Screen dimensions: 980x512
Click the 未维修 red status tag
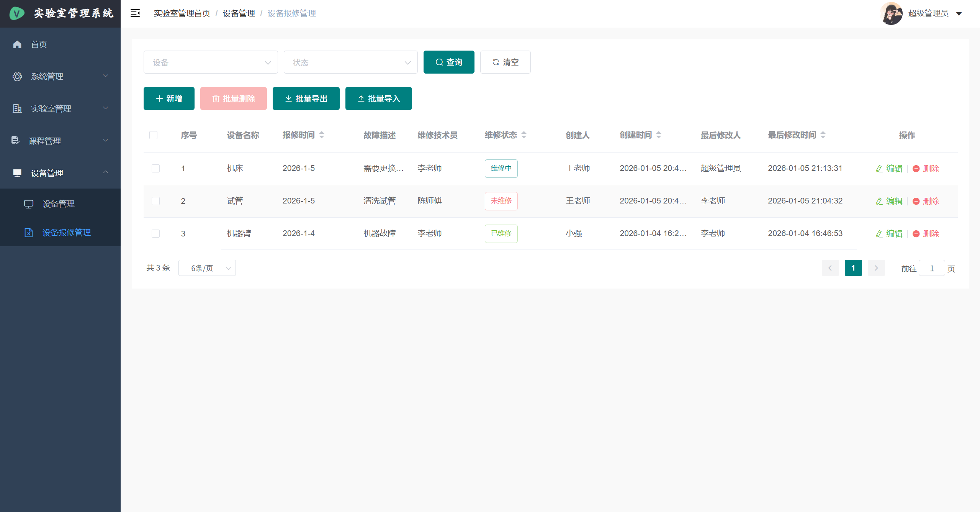501,201
